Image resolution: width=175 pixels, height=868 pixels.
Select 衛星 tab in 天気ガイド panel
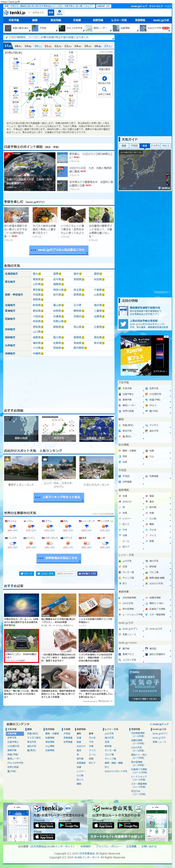pyautogui.click(x=124, y=146)
